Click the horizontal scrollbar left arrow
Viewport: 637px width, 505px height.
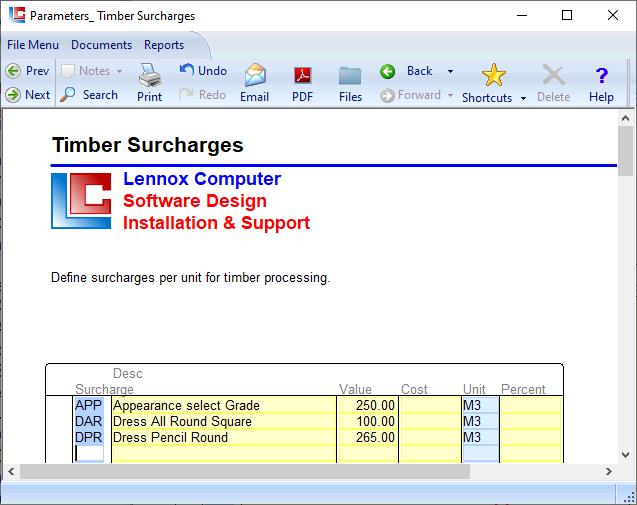tap(11, 472)
